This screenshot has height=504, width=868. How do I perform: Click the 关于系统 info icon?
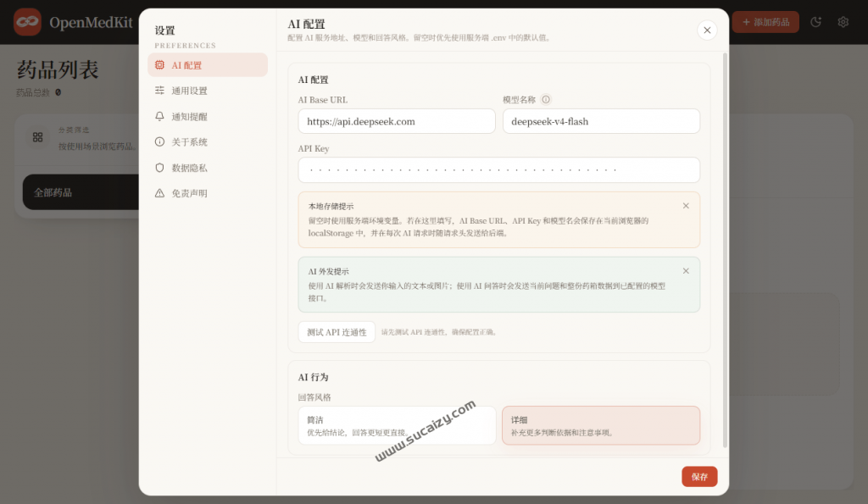159,141
